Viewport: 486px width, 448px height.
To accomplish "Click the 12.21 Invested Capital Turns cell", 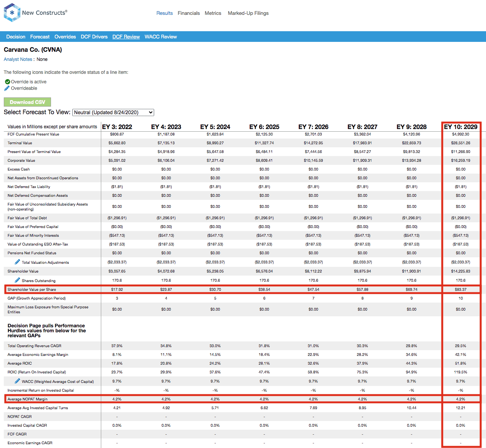I will [461, 408].
